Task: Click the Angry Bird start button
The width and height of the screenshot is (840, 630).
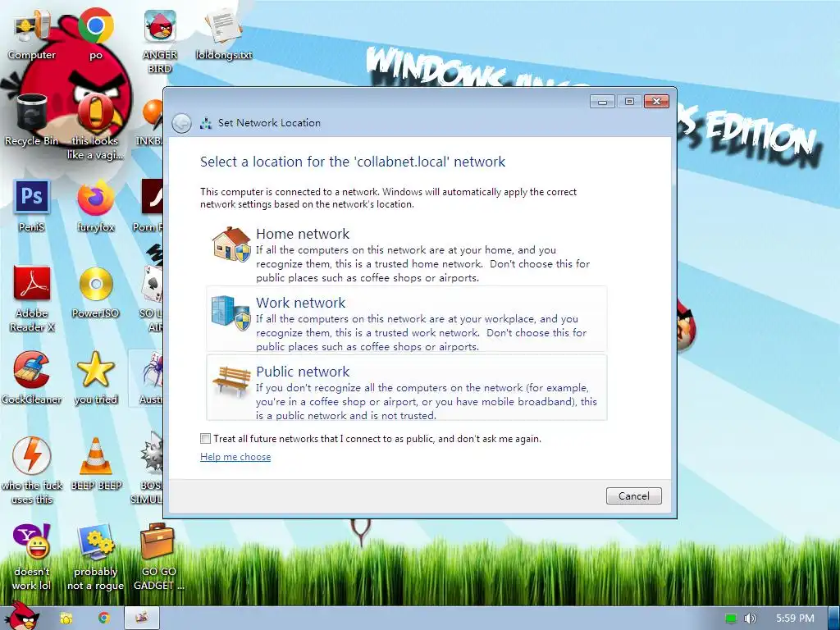Action: [21, 616]
